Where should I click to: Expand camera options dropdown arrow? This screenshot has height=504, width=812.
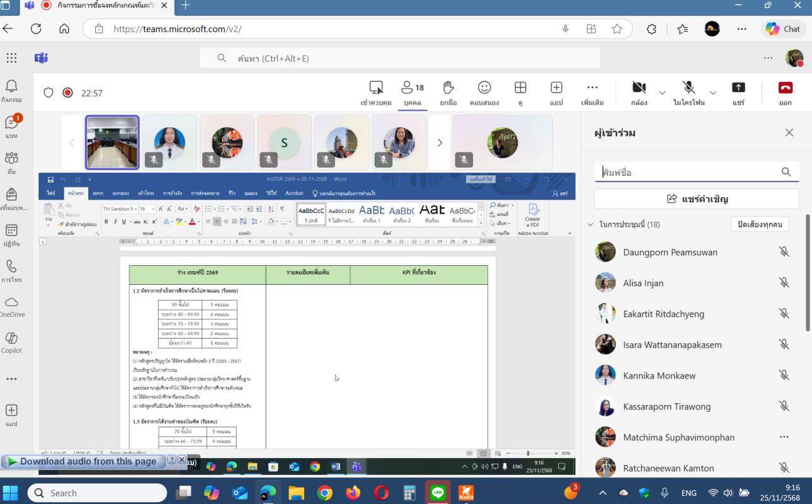point(662,93)
